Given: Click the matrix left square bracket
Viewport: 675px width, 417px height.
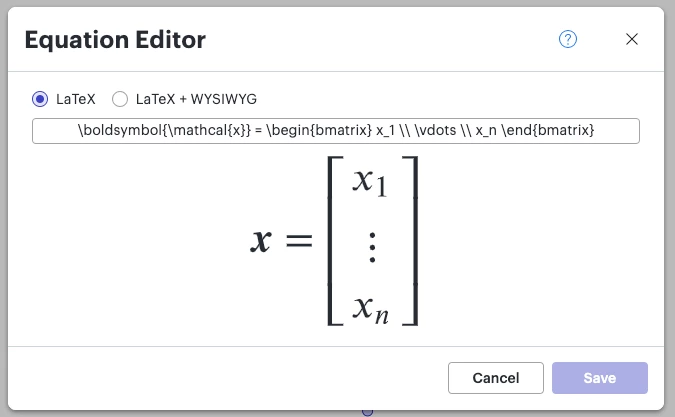Looking at the screenshot, I should 335,241.
